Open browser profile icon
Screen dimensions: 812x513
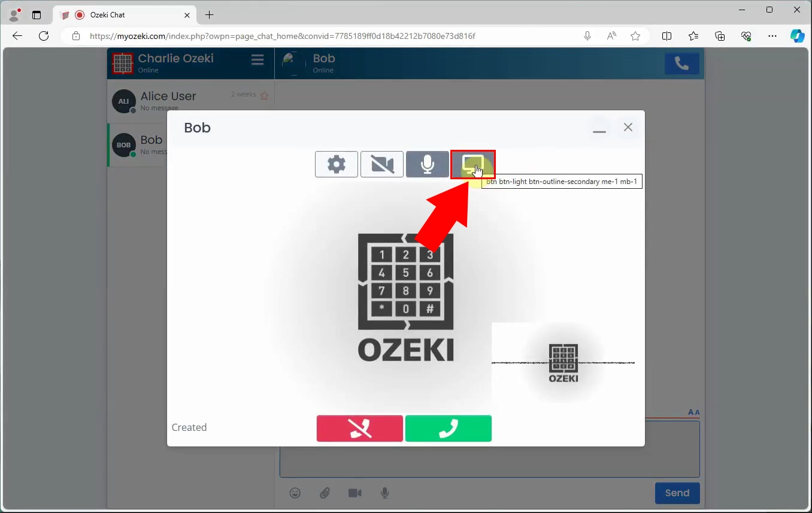pos(14,15)
